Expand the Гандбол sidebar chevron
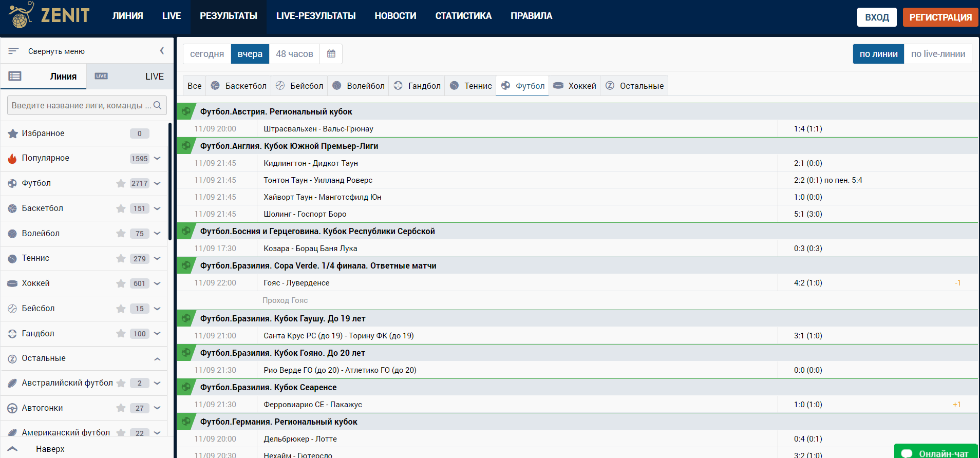Viewport: 980px width, 458px height. [157, 334]
